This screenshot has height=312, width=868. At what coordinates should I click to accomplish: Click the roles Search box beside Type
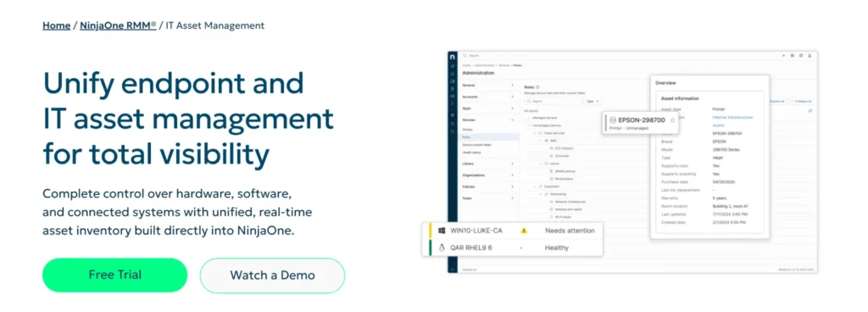(554, 101)
